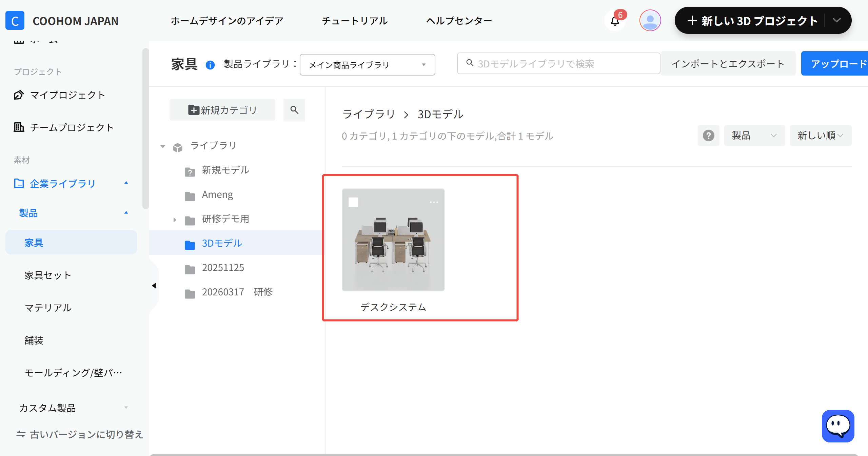Click the 20260317 研修 folder icon
Screen dimensions: 868x456
[190, 293]
